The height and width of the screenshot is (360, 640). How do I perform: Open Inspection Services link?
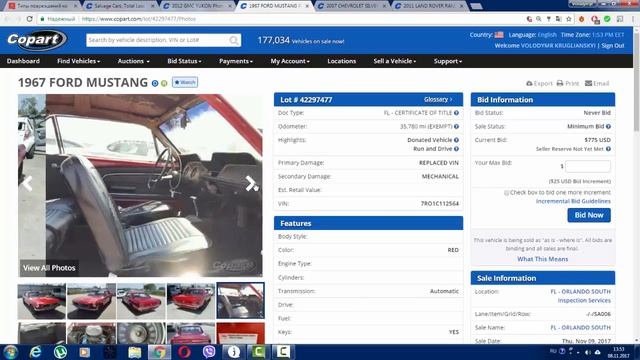point(584,300)
